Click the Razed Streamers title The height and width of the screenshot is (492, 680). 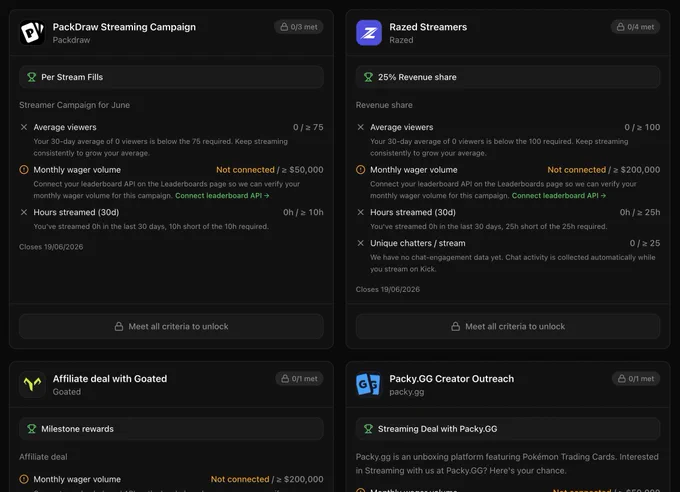click(x=428, y=27)
